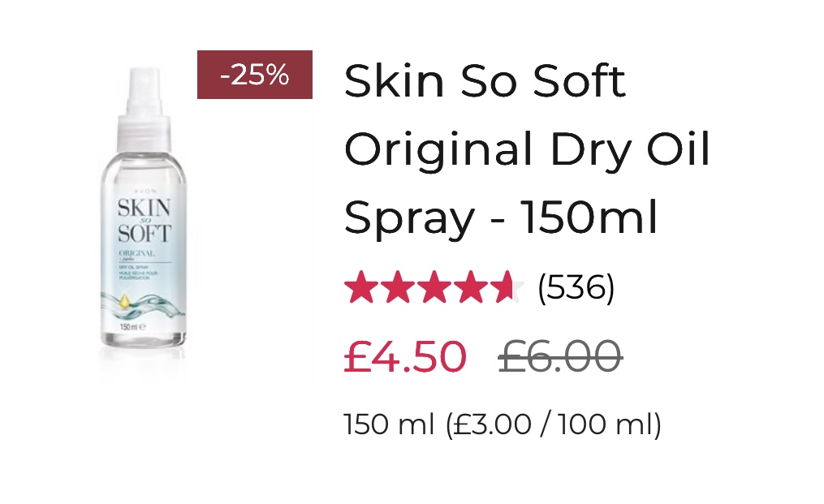Click the half-filled fifth rating star

[507, 287]
